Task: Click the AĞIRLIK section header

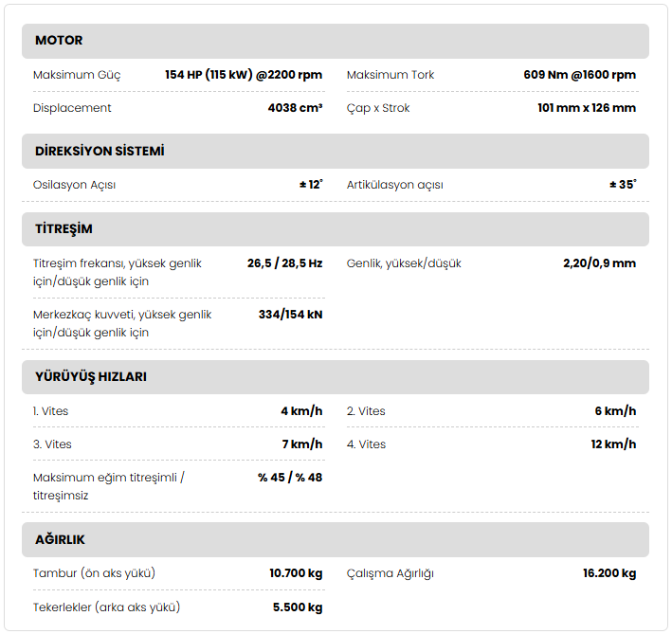Action: pyautogui.click(x=60, y=539)
